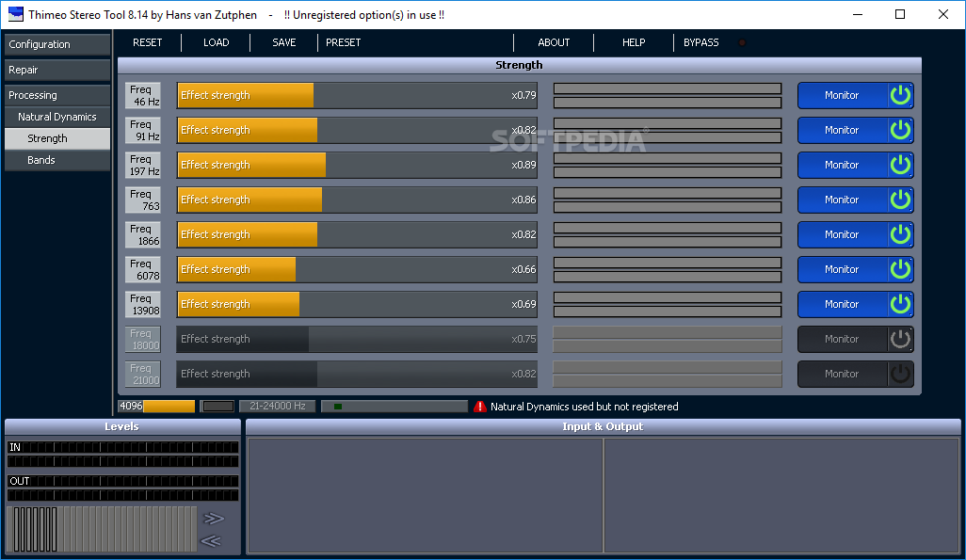Toggle power icon for 197 Hz band

pyautogui.click(x=901, y=165)
